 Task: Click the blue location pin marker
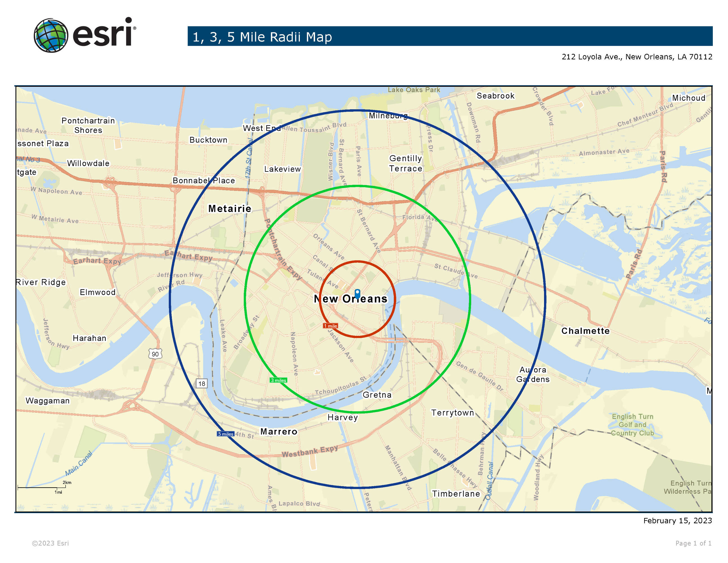[357, 294]
